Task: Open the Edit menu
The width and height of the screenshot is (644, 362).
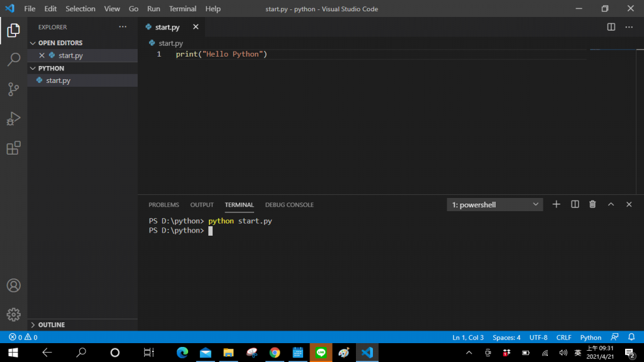Action: click(50, 9)
